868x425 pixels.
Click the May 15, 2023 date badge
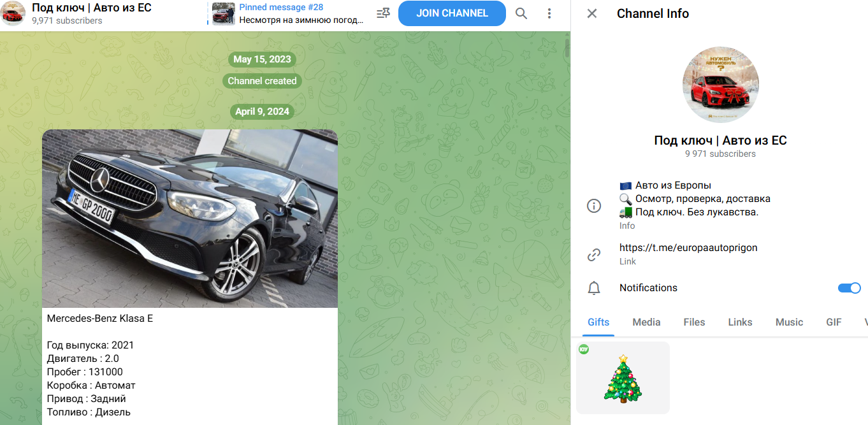point(262,59)
